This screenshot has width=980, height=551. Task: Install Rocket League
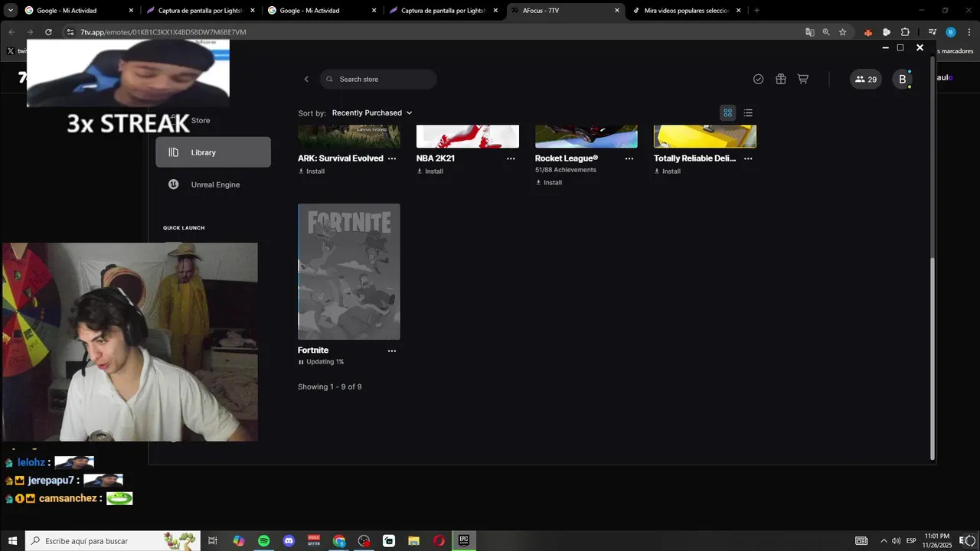coord(549,183)
